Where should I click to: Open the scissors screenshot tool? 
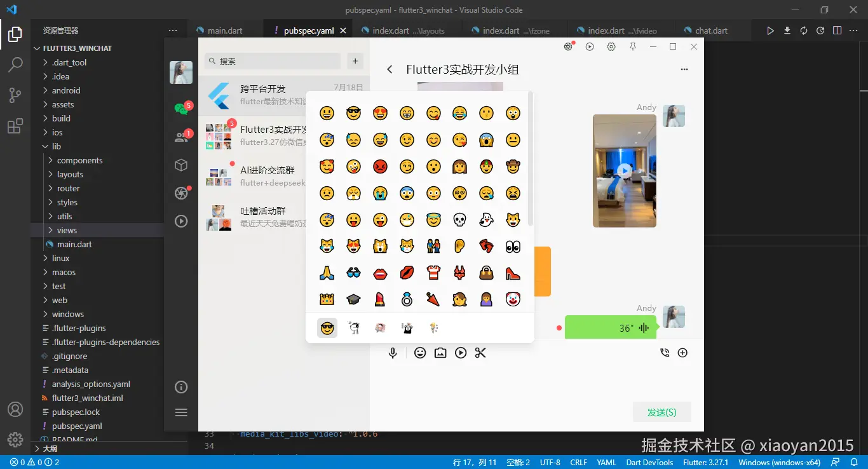coord(480,353)
